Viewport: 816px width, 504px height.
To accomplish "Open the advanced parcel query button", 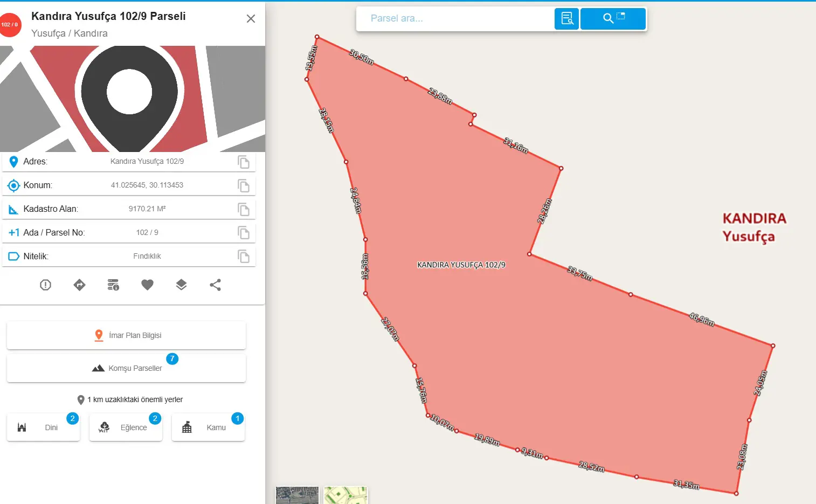I will click(566, 19).
